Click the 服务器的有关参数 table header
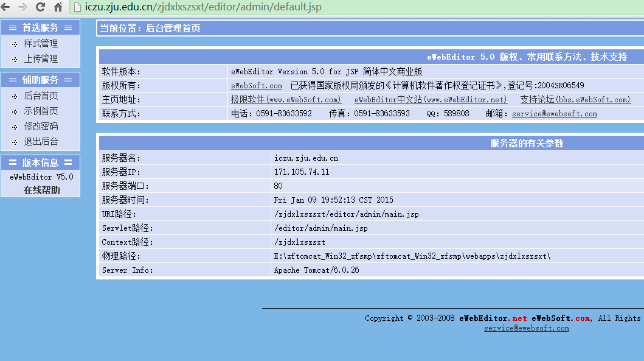 point(527,143)
